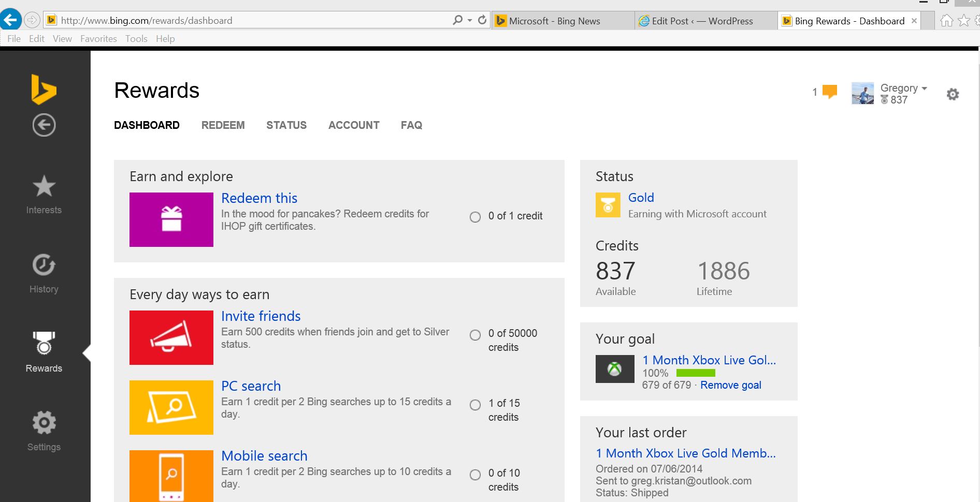Open 1 Month Xbox Live Gol... goal link
The image size is (980, 502).
click(709, 360)
